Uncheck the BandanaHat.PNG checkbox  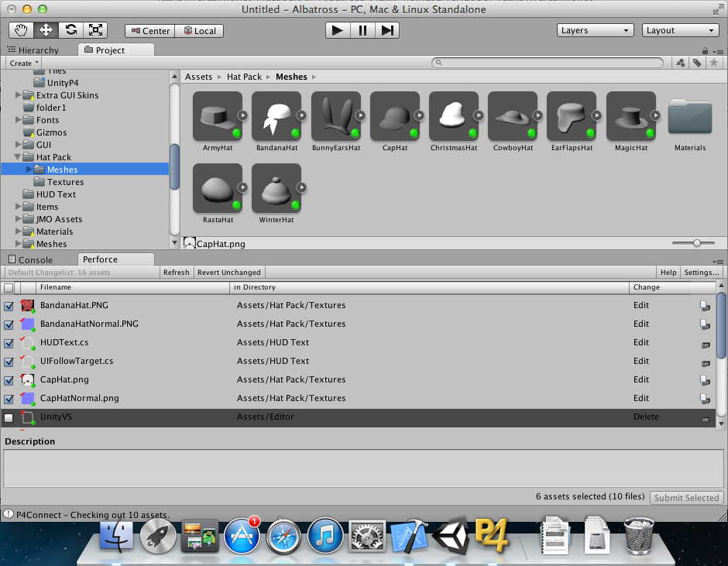(9, 306)
